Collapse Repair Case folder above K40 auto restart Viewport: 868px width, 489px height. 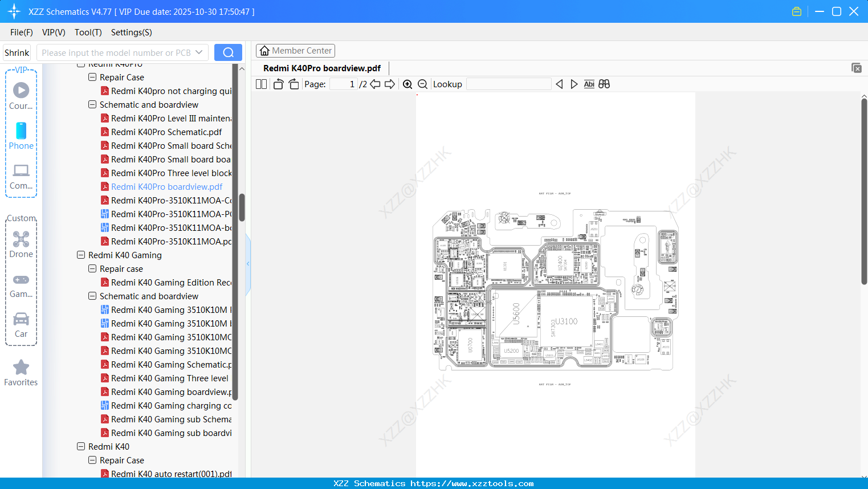92,460
